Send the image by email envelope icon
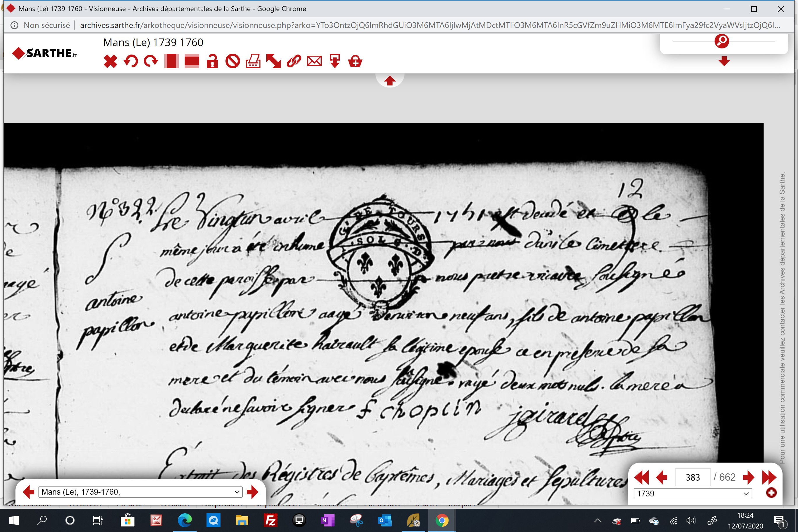Viewport: 798px width, 532px height. (x=314, y=62)
